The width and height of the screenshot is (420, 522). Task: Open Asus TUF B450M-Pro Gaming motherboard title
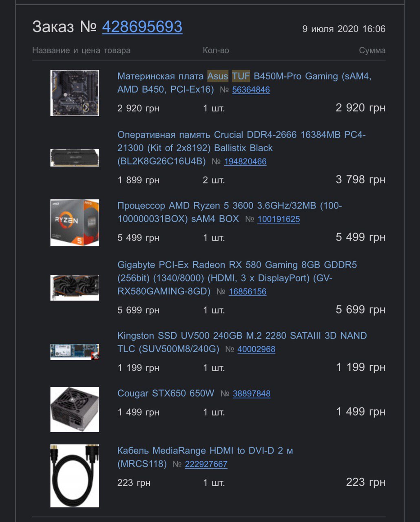244,82
